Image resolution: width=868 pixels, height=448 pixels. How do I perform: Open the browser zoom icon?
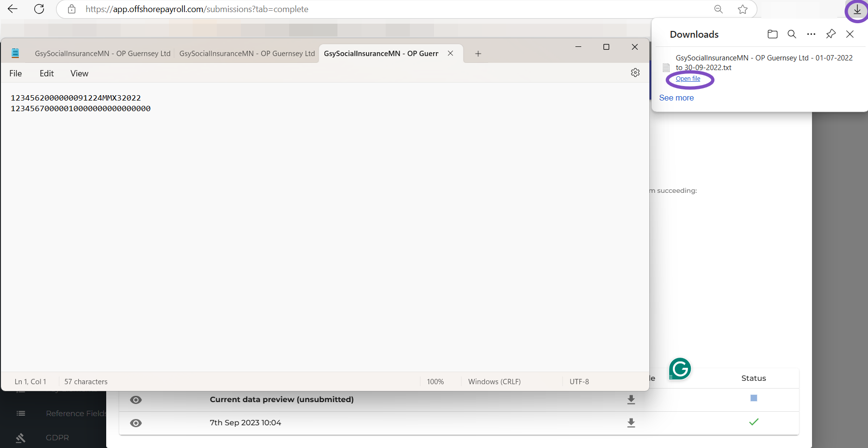718,9
